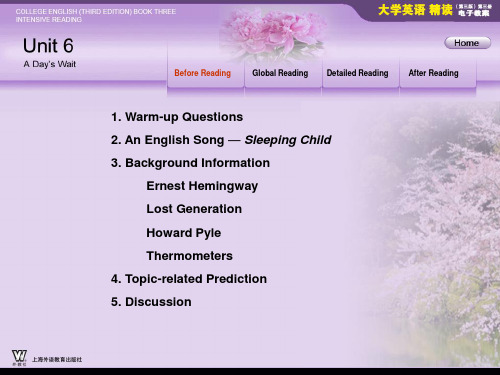Click the College English Book Three header
500x375 pixels.
point(95,15)
